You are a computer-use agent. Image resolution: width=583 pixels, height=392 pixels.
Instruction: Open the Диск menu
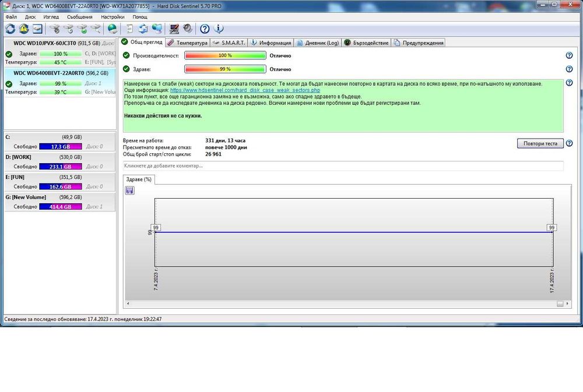coord(30,17)
